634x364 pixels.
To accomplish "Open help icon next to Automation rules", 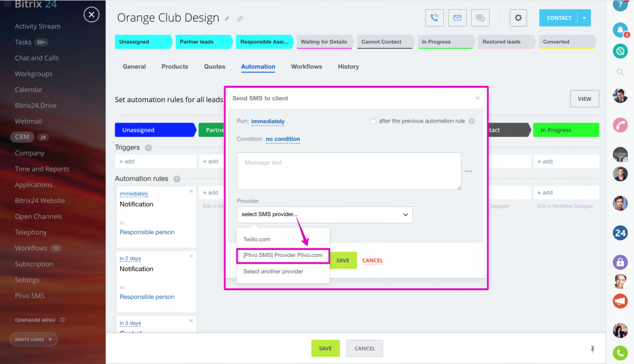I will tap(176, 179).
